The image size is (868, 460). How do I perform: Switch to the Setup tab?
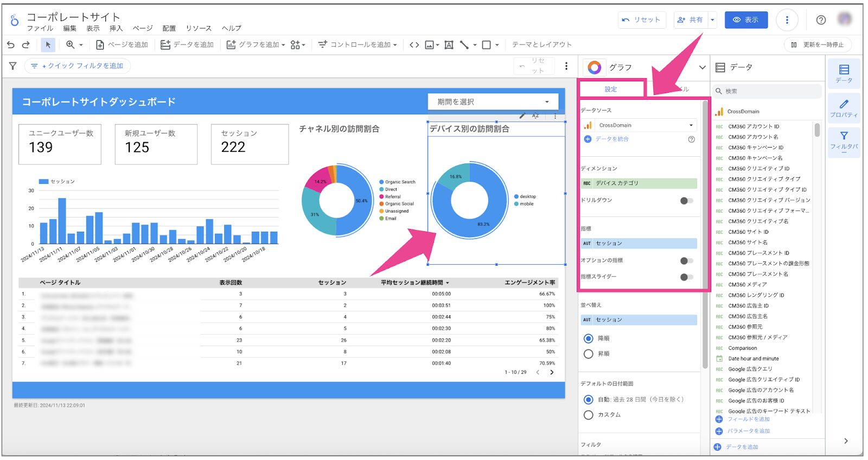coord(611,89)
